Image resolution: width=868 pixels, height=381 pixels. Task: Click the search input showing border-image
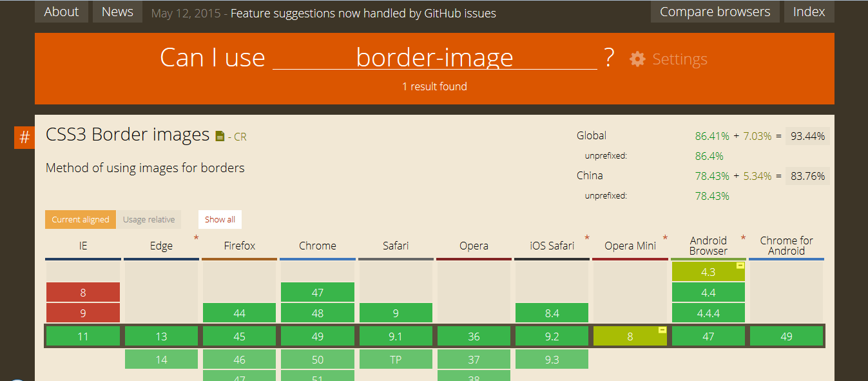tap(434, 57)
